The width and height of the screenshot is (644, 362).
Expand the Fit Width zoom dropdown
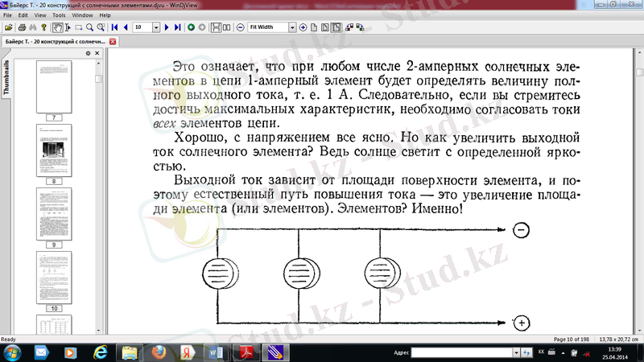(x=291, y=27)
